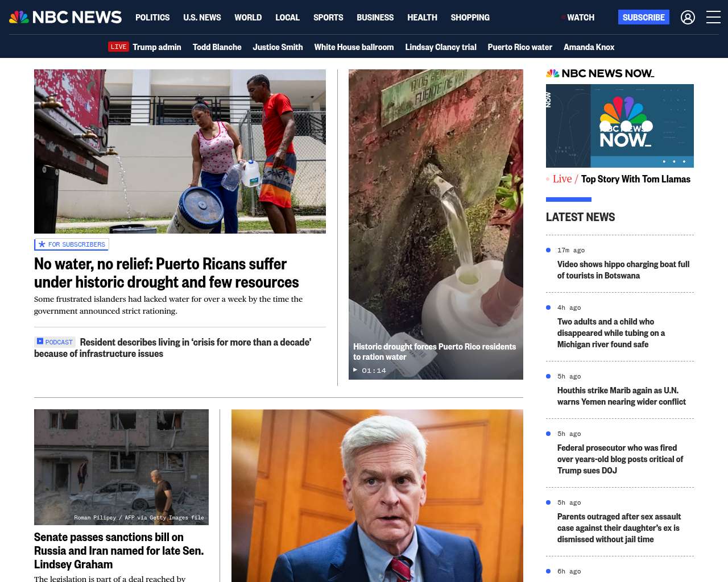
Task: Read 'No water, no relief' headline
Action: (x=166, y=273)
